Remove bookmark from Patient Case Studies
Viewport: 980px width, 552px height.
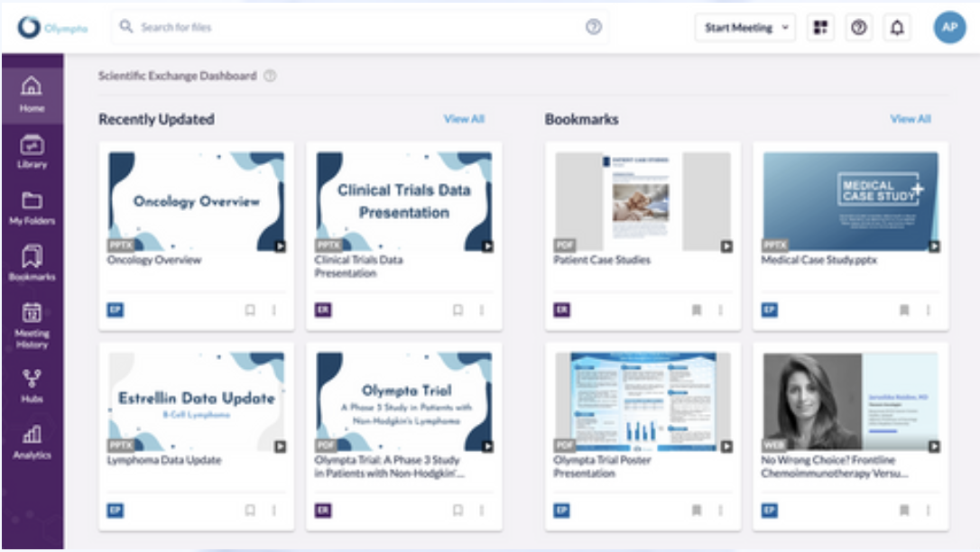[696, 310]
